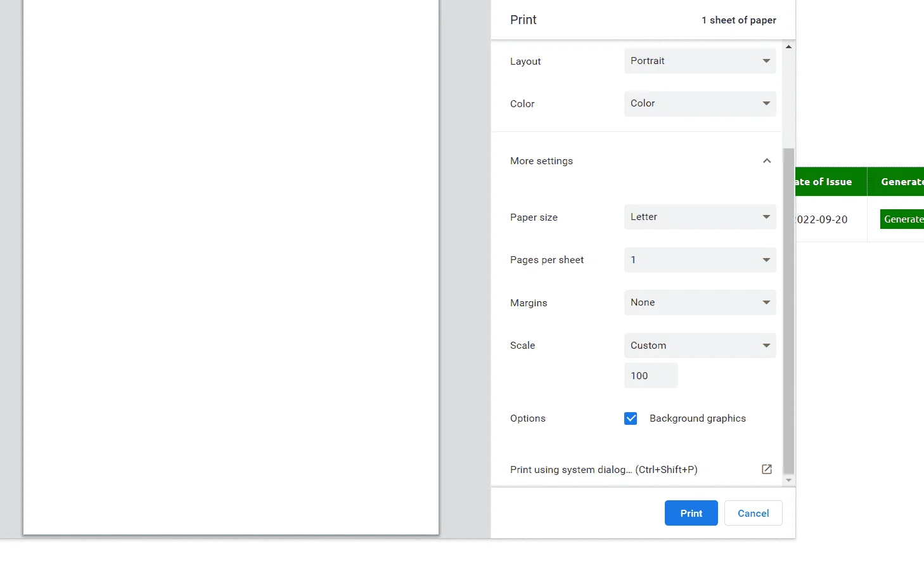Cancel the print dialog

(x=753, y=513)
